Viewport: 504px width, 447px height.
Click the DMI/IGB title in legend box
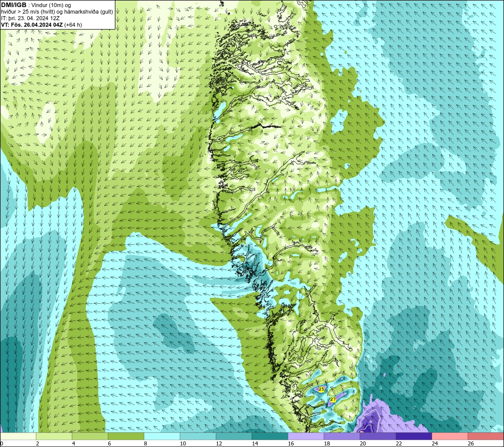(x=14, y=5)
